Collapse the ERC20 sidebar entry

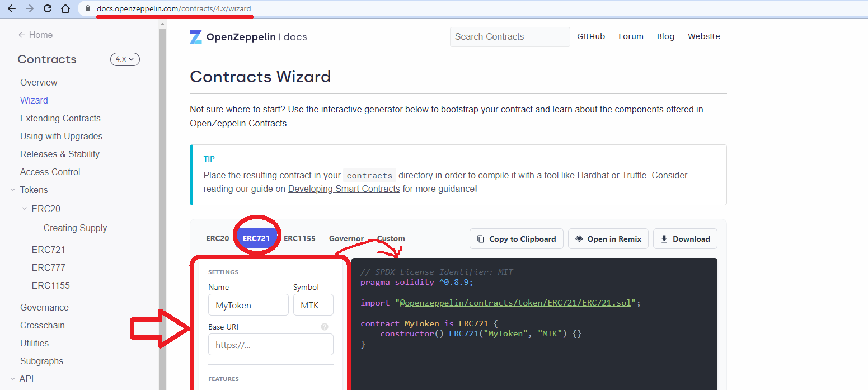[25, 209]
